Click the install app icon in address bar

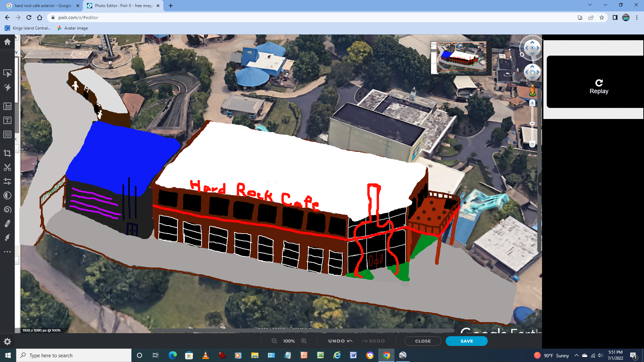coord(580,17)
